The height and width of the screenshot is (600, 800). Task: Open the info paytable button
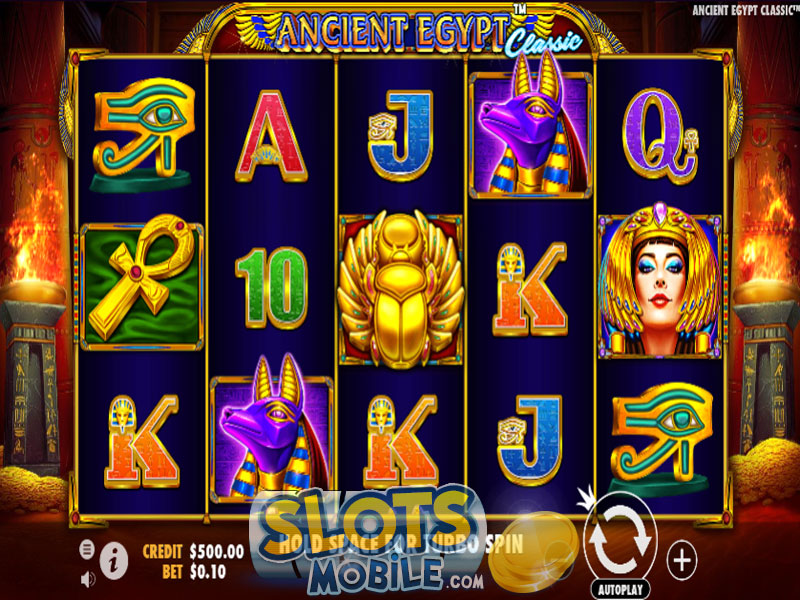coord(114,560)
